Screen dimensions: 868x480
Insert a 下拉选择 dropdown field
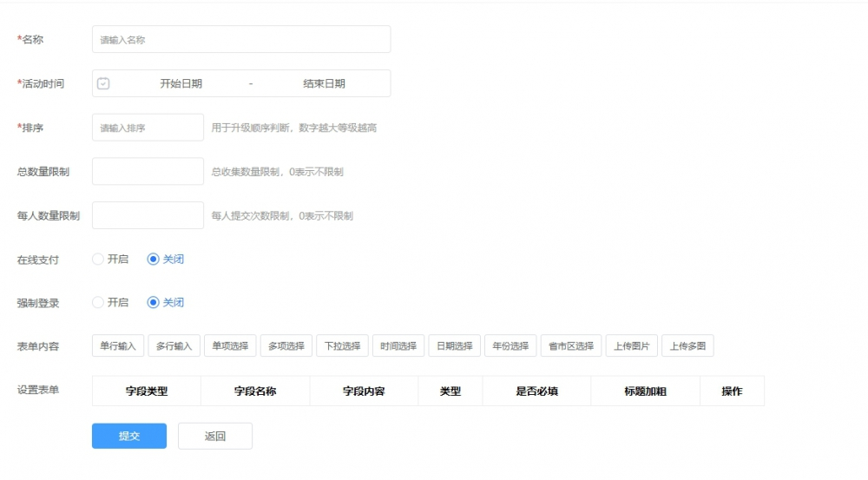tap(342, 345)
